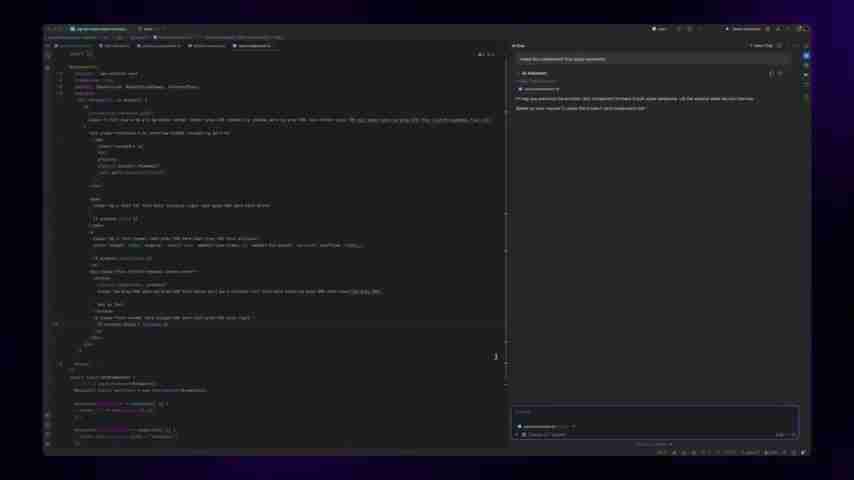The width and height of the screenshot is (854, 480).
Task: Click the copy icon on the AI response header
Action: [x=771, y=74]
